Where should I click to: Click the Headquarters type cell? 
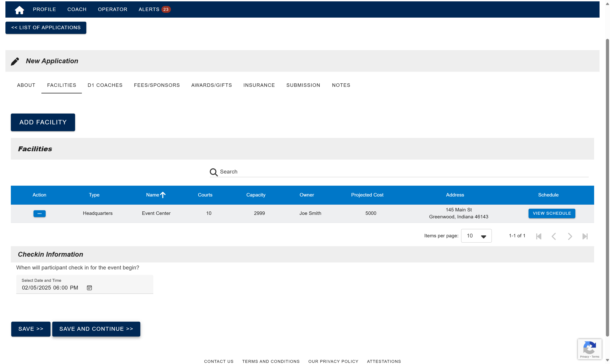pos(98,213)
